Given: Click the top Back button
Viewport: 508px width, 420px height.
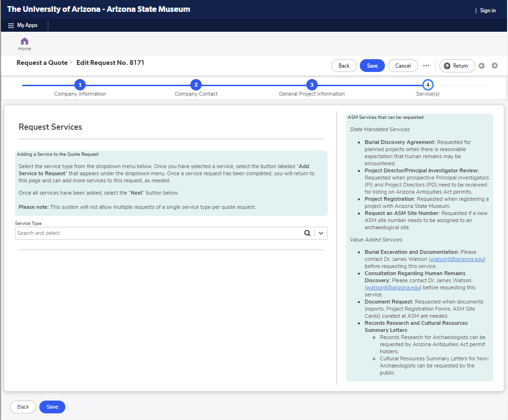Looking at the screenshot, I should (x=344, y=66).
